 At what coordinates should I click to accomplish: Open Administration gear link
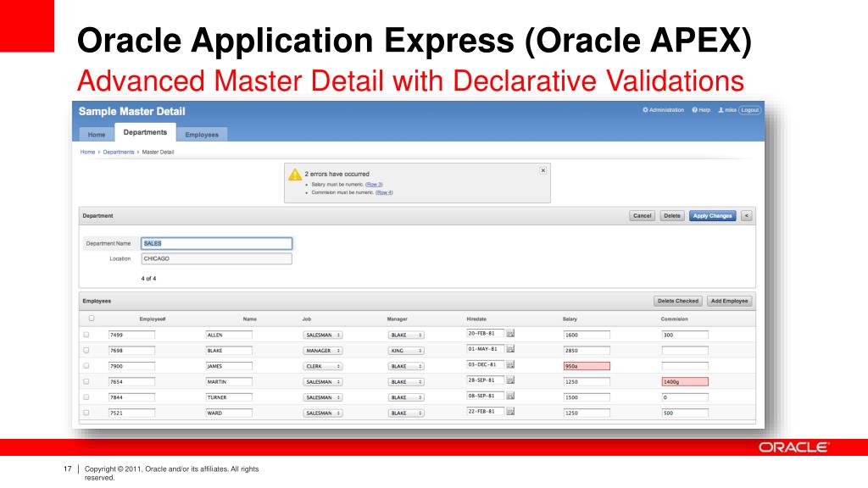pyautogui.click(x=663, y=110)
